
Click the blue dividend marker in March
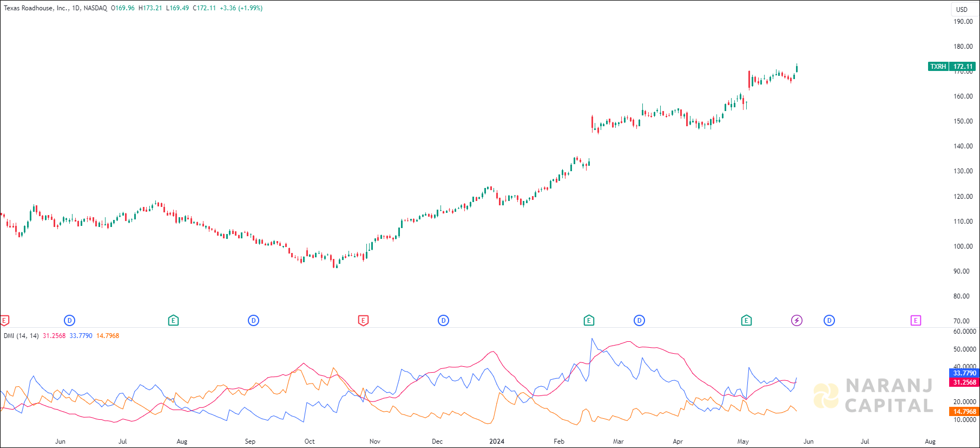(639, 321)
